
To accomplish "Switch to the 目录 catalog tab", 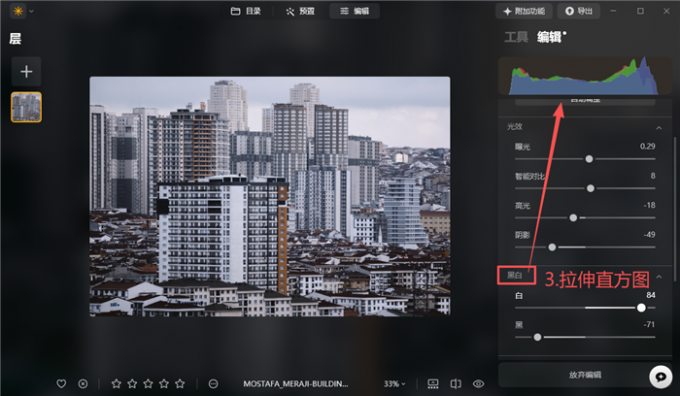I will [x=246, y=11].
